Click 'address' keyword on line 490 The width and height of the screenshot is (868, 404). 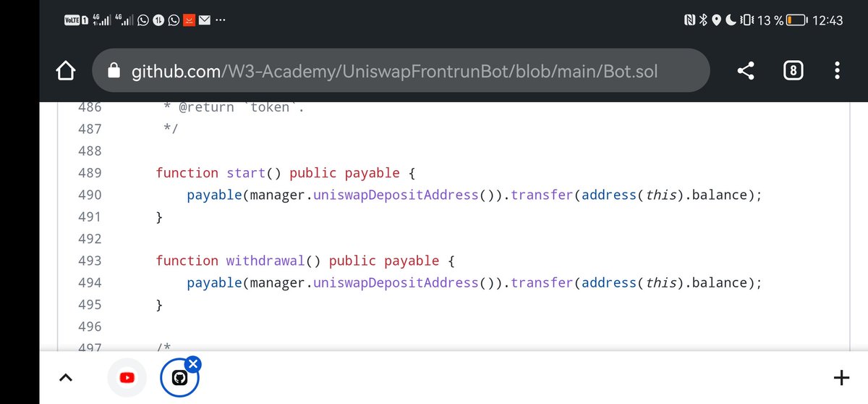(609, 195)
